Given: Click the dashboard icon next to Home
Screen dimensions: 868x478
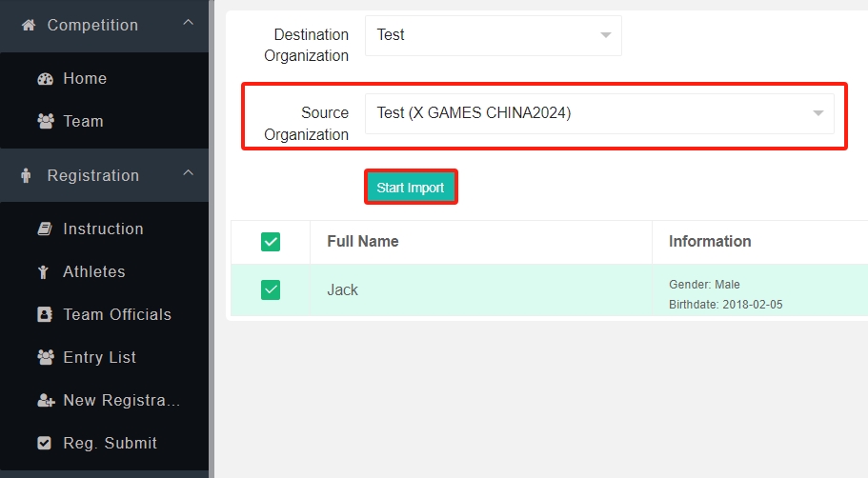Looking at the screenshot, I should click(45, 79).
